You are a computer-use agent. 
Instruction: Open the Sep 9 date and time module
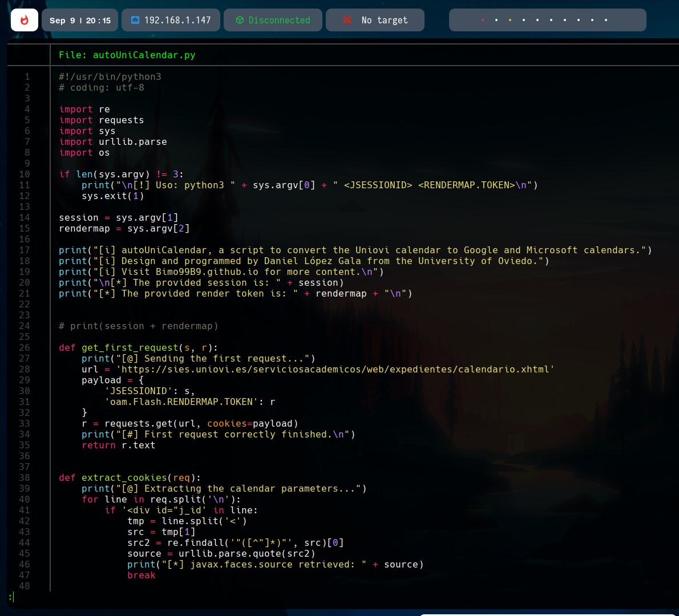click(80, 20)
